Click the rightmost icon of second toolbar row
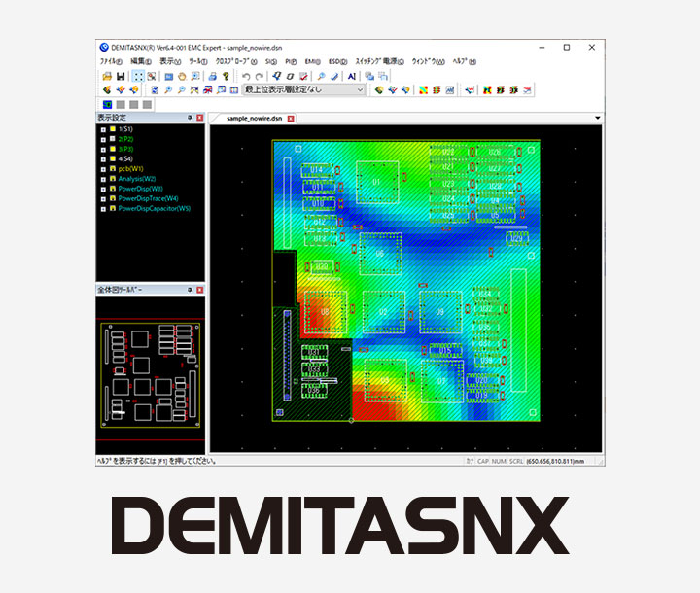Viewport: 700px width, 593px height. click(527, 90)
